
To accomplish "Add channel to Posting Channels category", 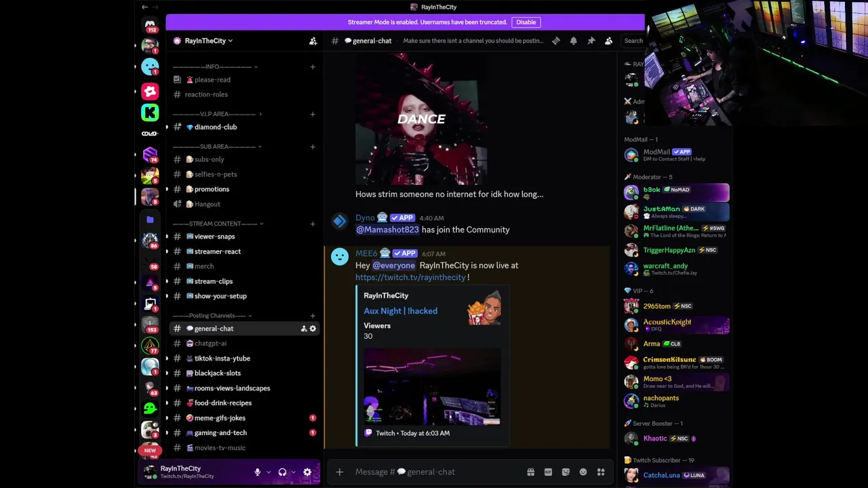I will (x=313, y=315).
